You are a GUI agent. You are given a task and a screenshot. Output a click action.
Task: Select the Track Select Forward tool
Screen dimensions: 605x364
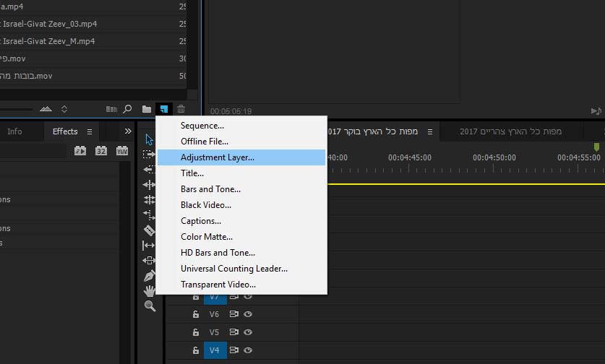pyautogui.click(x=149, y=155)
